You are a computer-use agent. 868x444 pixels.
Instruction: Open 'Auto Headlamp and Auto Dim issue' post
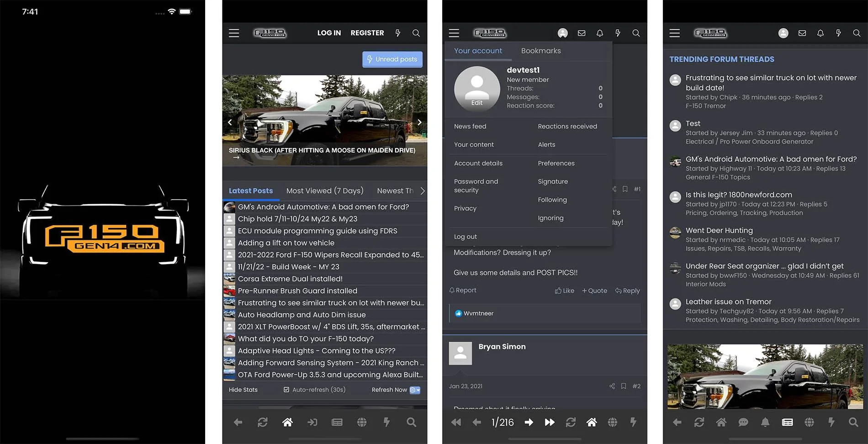pos(302,315)
